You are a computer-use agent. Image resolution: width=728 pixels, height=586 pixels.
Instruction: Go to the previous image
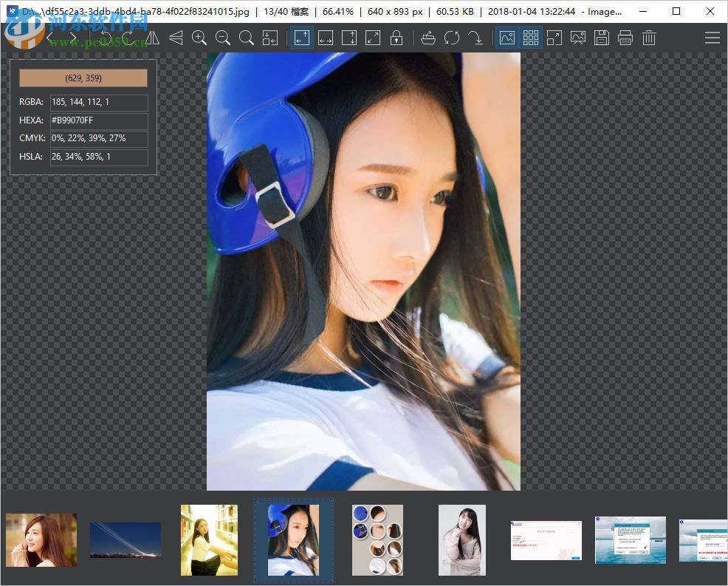click(49, 37)
